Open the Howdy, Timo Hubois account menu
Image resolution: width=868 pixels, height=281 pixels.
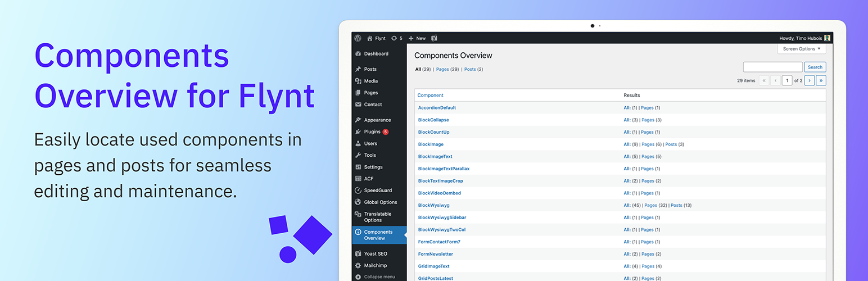click(804, 38)
